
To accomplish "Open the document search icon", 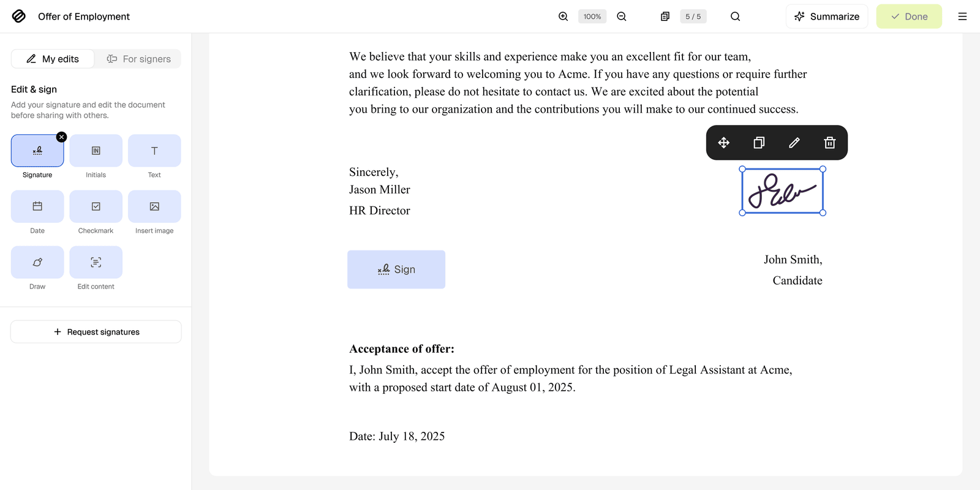I will (735, 17).
